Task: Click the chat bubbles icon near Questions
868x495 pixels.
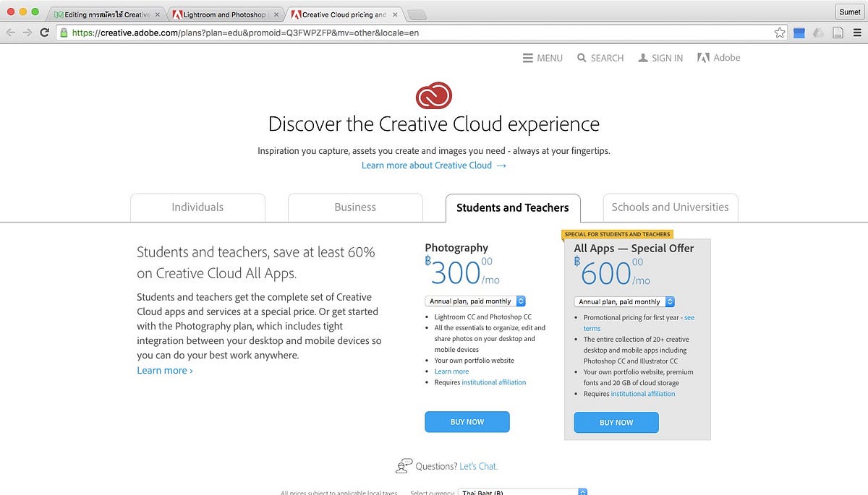Action: click(x=404, y=466)
